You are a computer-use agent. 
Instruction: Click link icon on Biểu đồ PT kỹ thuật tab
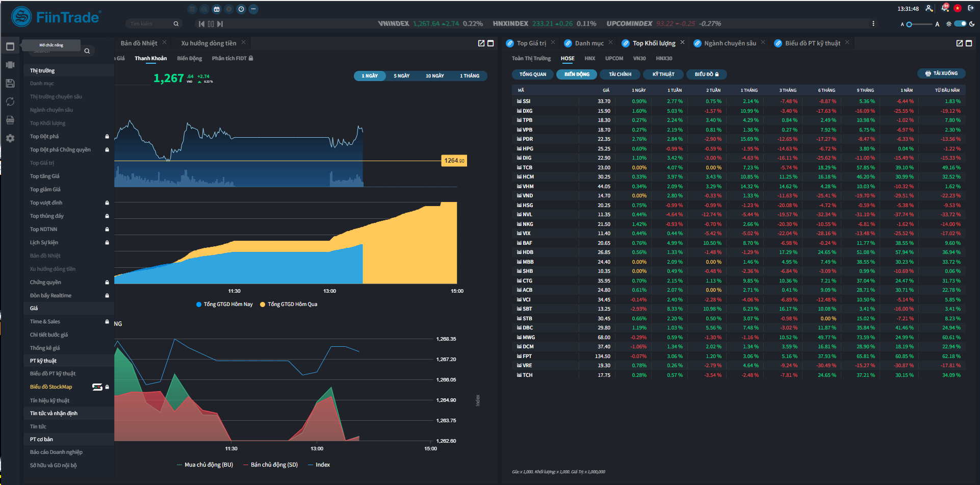[778, 43]
